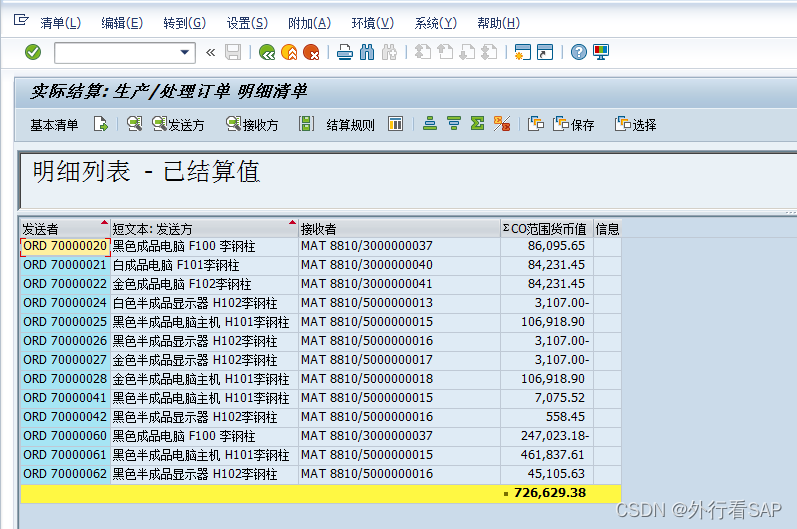Screen dimensions: 797x529
Task: Click the Find Next binoculars icon
Action: 389,52
